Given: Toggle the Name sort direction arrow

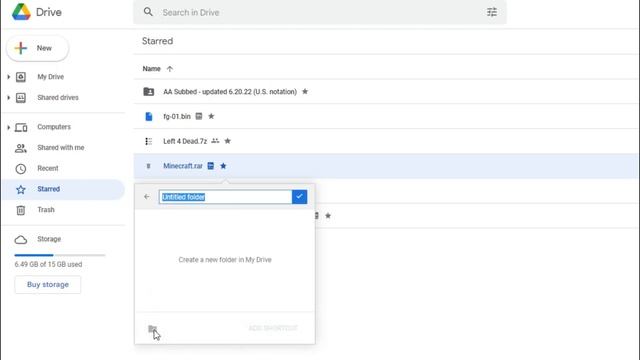Looking at the screenshot, I should (170, 69).
